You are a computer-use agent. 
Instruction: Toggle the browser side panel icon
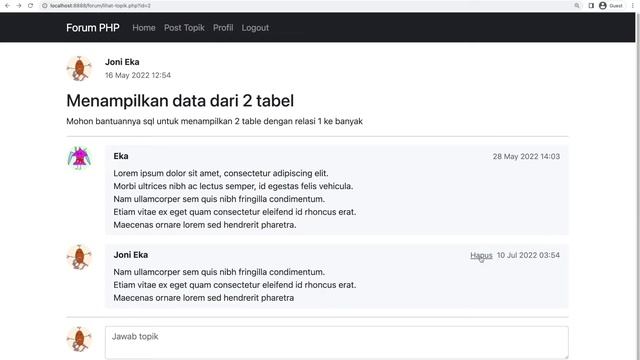(x=591, y=6)
